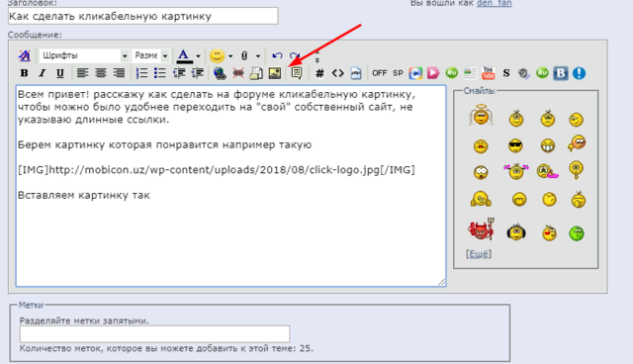Viewport: 633px width, 364px height.
Task: Redo the last edit
Action: [x=295, y=55]
